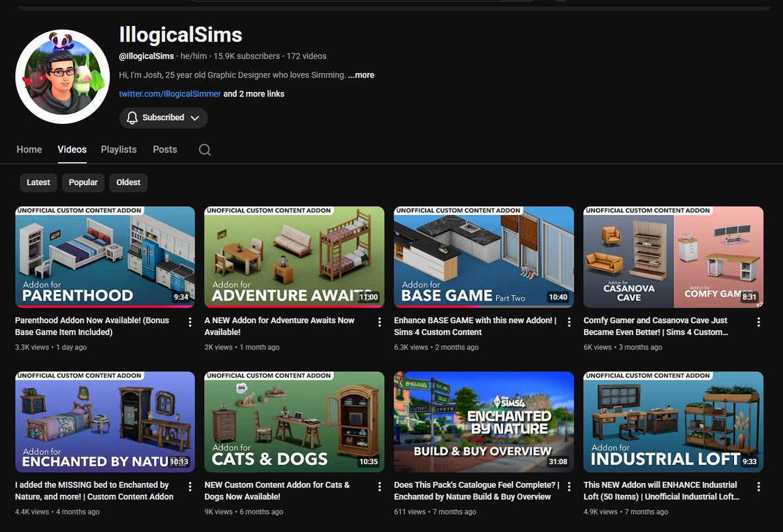Open 'Enhance BASE GAME with this new Addon' title
The width and height of the screenshot is (783, 532).
point(475,326)
